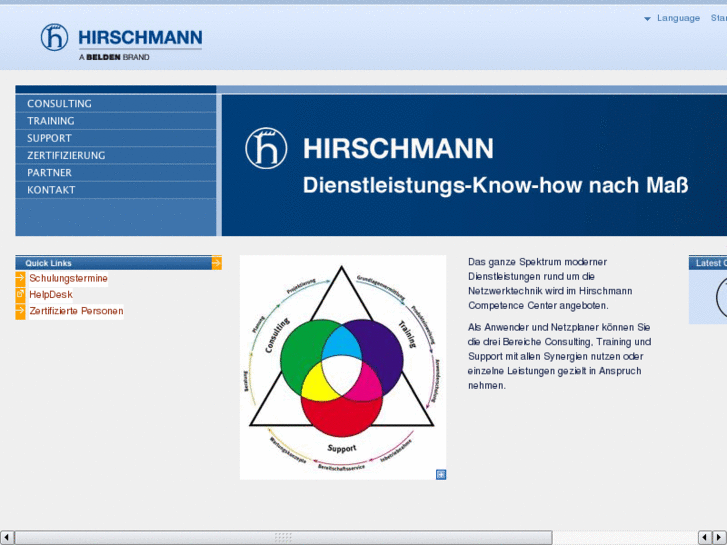Open the Schulungstermine quick link
Image resolution: width=727 pixels, height=545 pixels.
coord(68,278)
